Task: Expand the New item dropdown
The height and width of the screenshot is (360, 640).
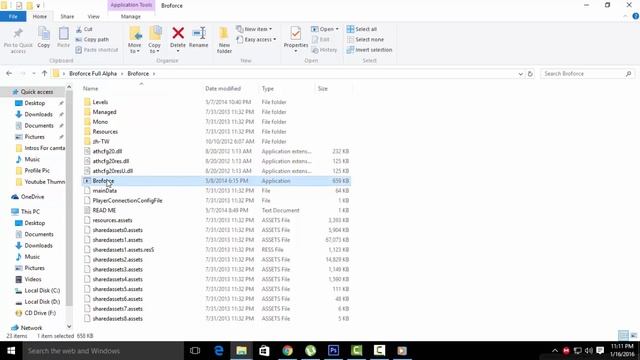Action: 254,29
